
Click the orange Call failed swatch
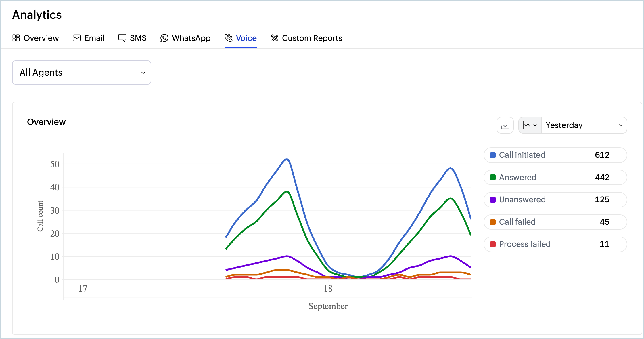[493, 222]
